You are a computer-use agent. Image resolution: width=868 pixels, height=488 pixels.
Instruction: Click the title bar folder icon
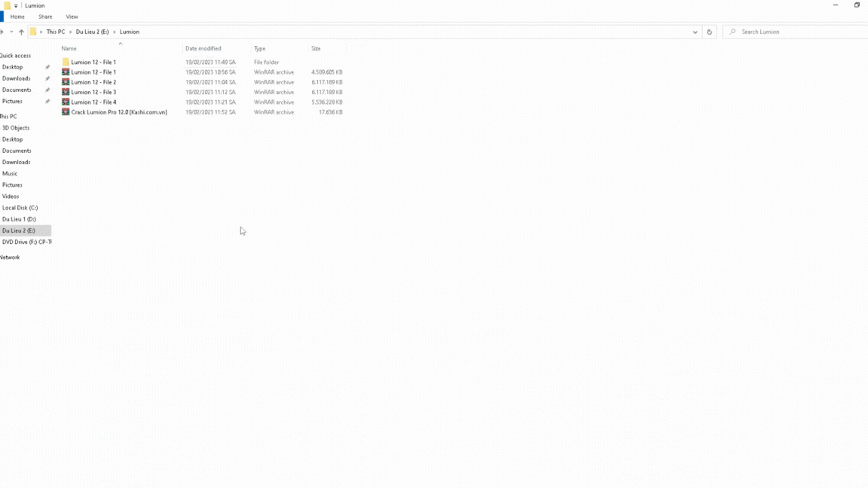coord(7,5)
